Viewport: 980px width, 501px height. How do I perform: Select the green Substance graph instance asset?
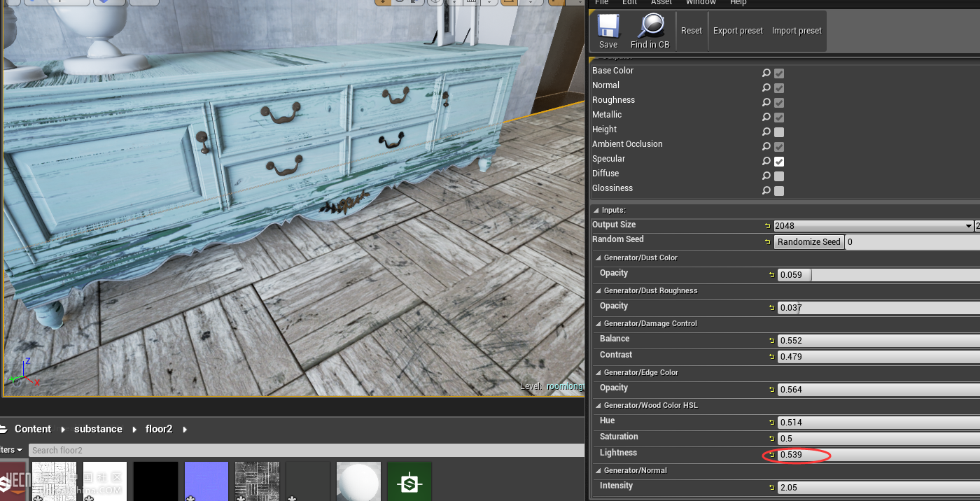click(x=409, y=481)
